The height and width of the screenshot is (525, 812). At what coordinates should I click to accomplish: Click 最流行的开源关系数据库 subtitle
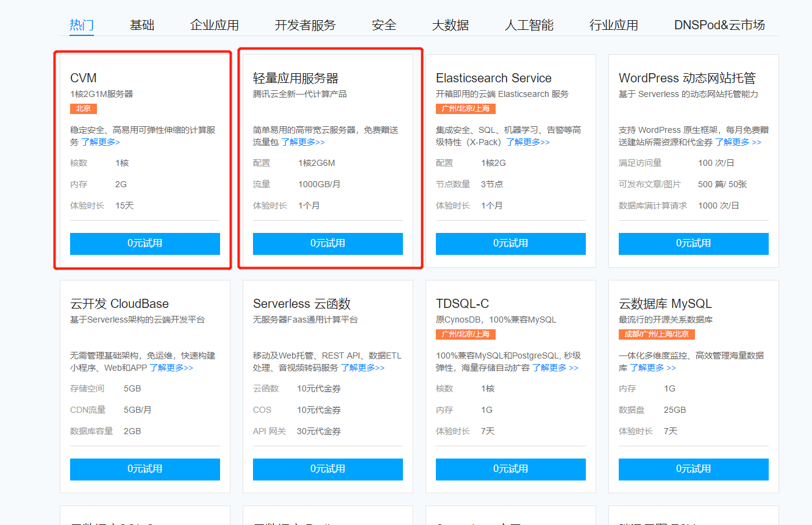click(x=666, y=320)
